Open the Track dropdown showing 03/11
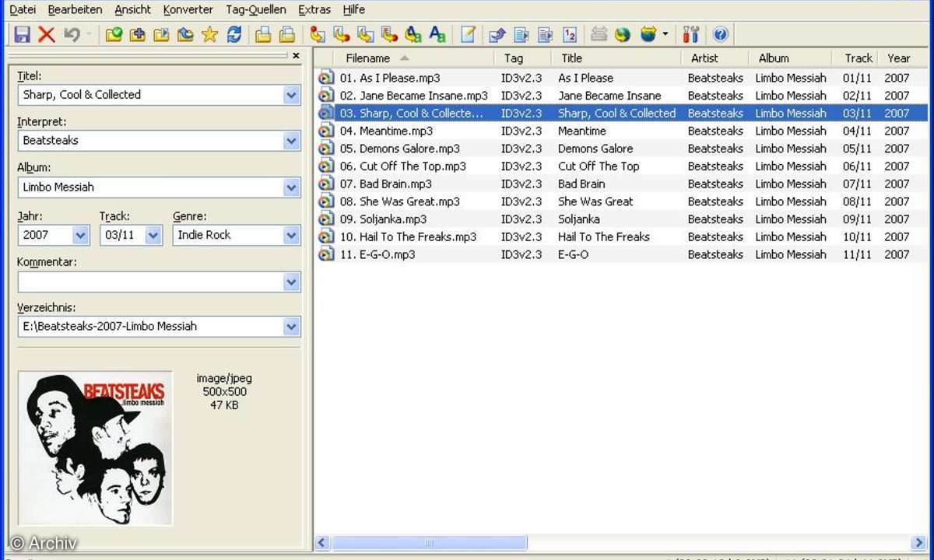The height and width of the screenshot is (560, 934). click(x=153, y=235)
